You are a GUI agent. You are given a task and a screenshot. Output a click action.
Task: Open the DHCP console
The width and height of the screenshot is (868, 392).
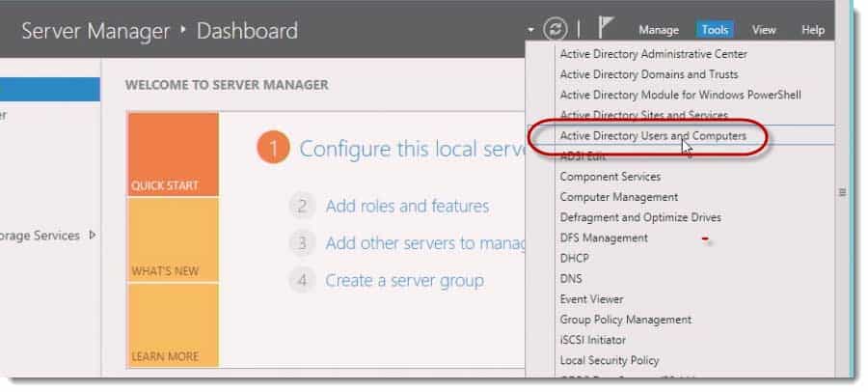click(574, 259)
